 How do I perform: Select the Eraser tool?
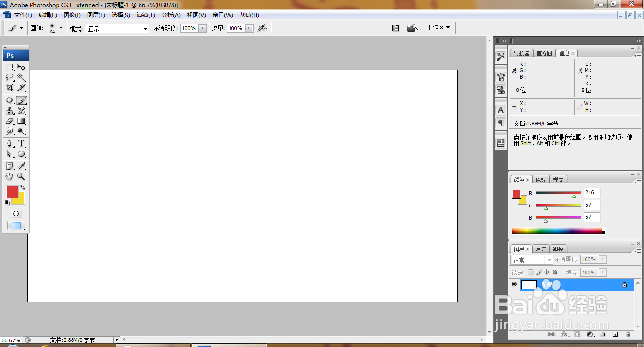click(9, 121)
